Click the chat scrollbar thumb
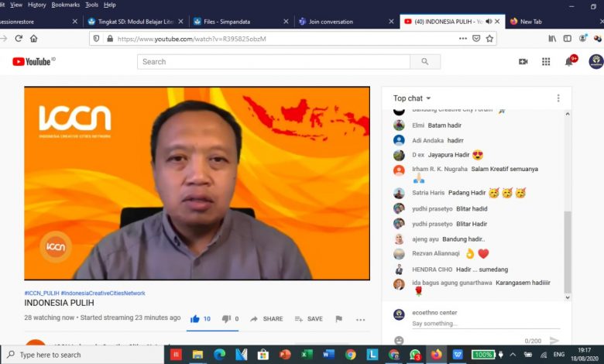The height and width of the screenshot is (364, 604). pyautogui.click(x=568, y=252)
